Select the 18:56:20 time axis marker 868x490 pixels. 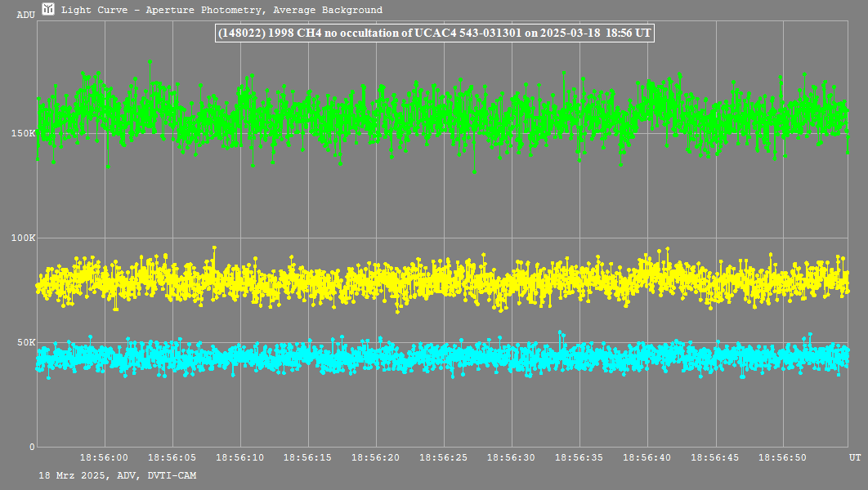[376, 459]
